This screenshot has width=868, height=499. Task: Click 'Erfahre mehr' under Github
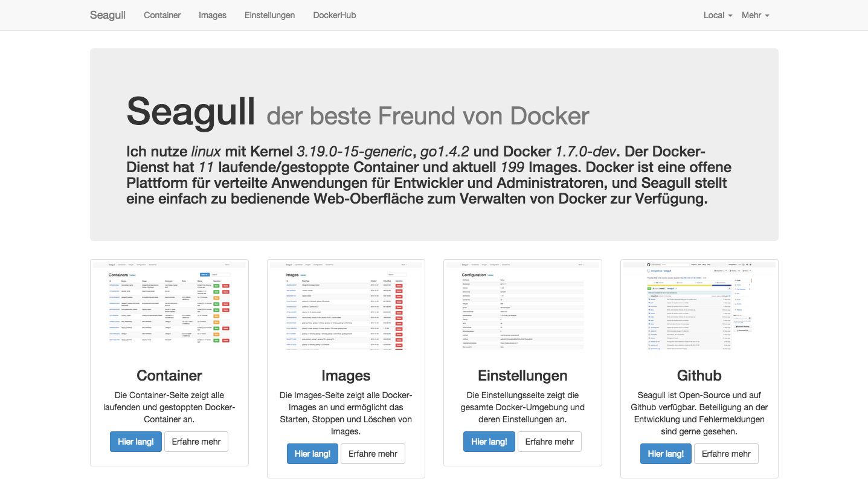tap(726, 454)
